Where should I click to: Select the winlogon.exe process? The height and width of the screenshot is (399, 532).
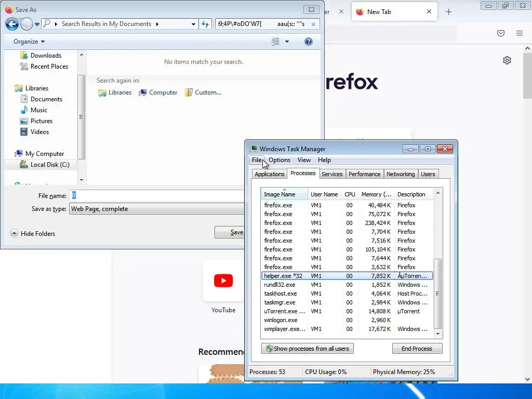coord(347,320)
